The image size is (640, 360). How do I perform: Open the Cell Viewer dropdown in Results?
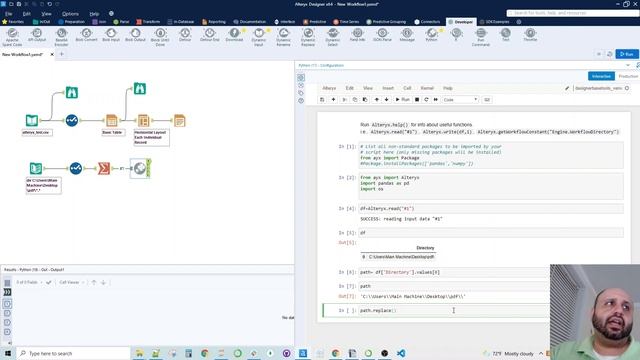click(71, 282)
